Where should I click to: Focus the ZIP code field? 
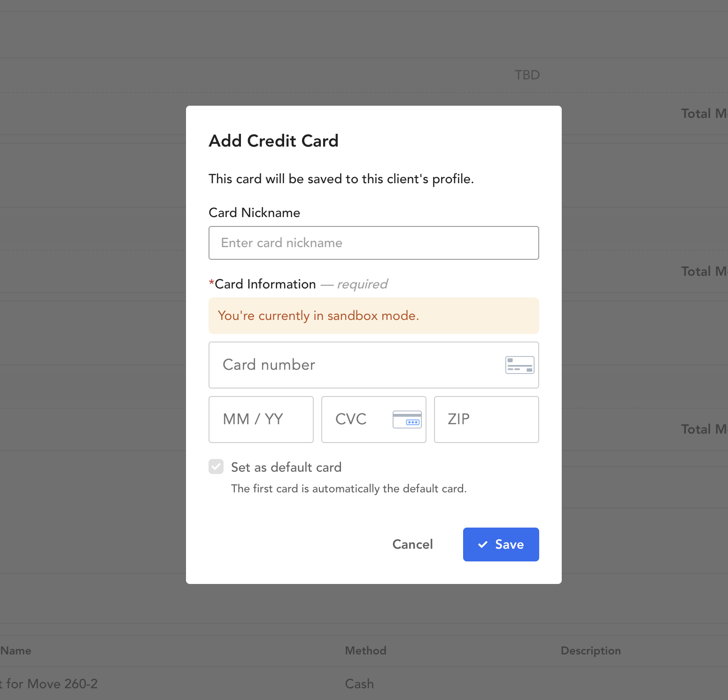(487, 420)
